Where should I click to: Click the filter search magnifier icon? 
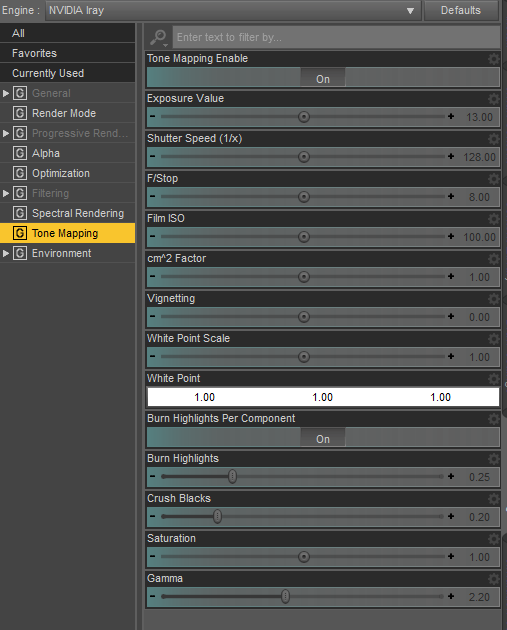click(x=158, y=37)
